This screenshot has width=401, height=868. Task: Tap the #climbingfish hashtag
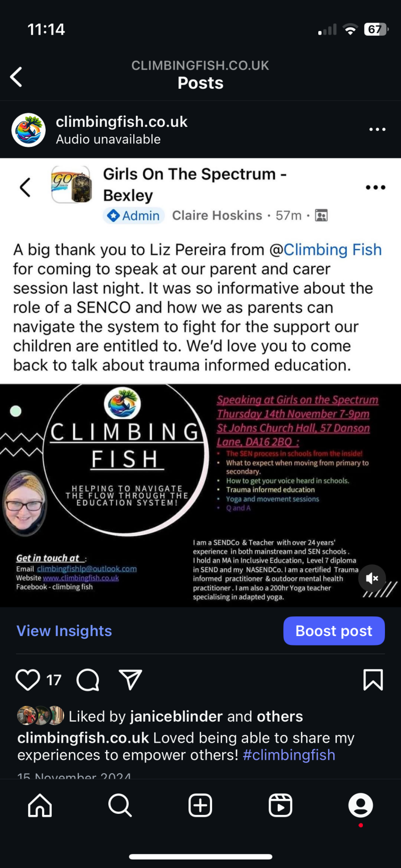[x=289, y=755]
